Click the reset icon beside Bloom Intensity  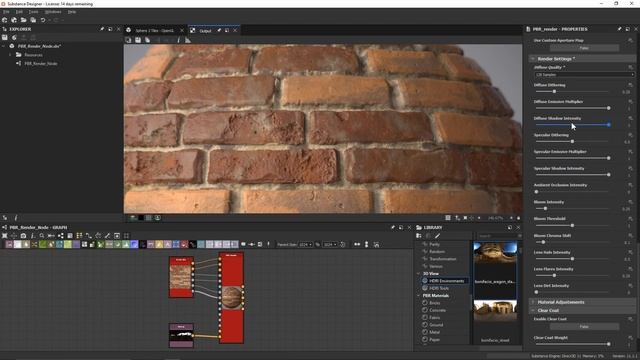(630, 202)
